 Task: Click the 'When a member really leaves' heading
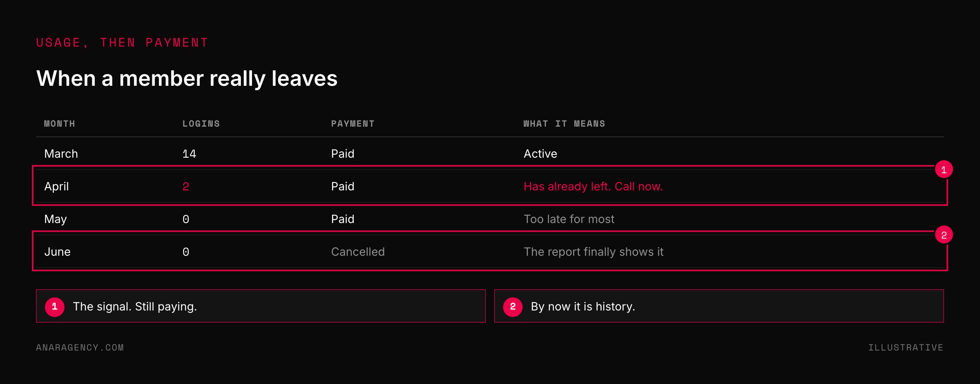point(187,78)
